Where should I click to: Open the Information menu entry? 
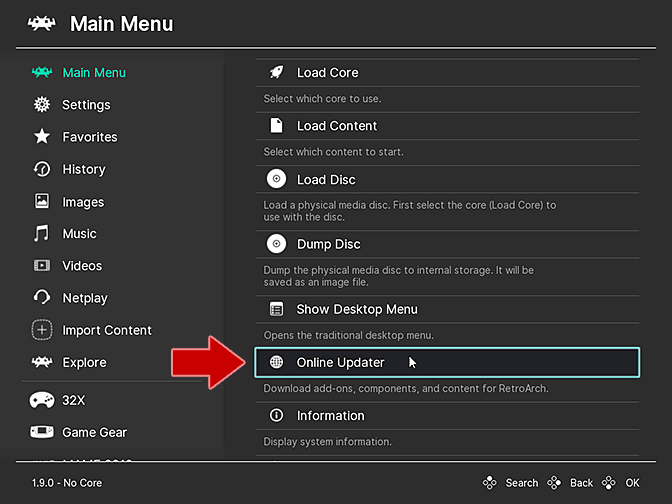pyautogui.click(x=330, y=415)
